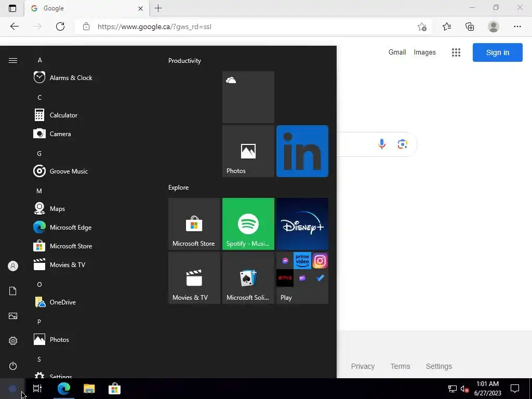Add this page to favorites star icon
Screen dimensions: 532x399
[x=422, y=26]
